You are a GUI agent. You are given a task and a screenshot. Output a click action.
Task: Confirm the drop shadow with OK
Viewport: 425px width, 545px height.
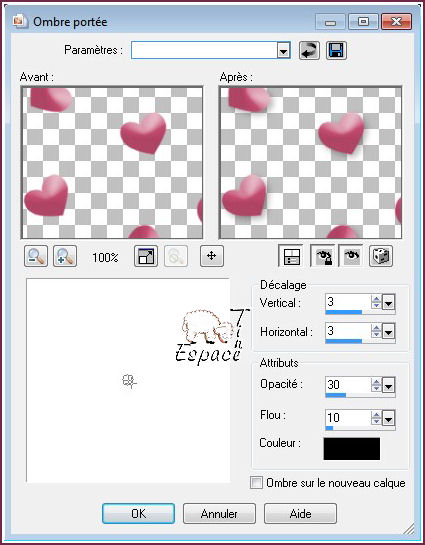point(138,513)
